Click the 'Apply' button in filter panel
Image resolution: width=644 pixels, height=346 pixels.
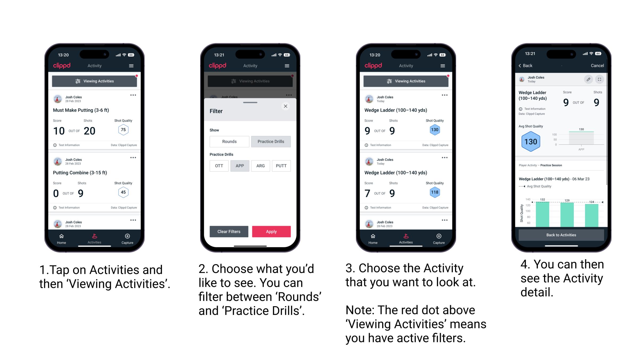coord(272,231)
